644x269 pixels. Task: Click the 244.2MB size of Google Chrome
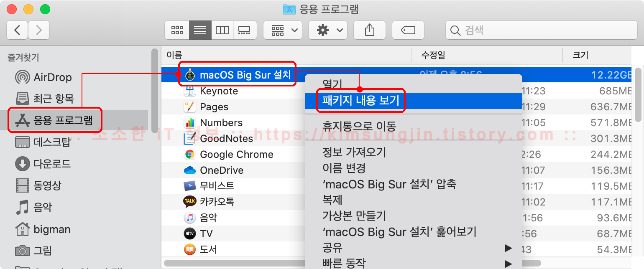(x=611, y=155)
